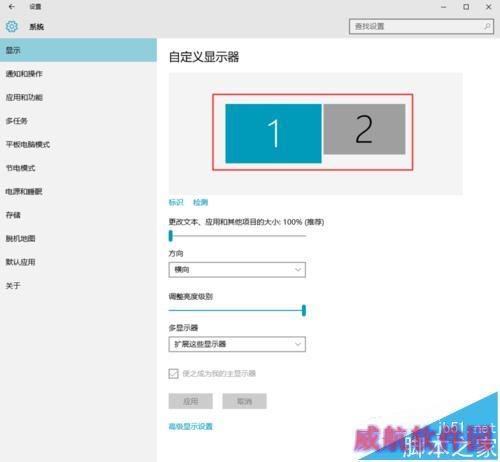Screen dimensions: 500x462
Task: Click the 标识 identify link
Action: [x=176, y=202]
